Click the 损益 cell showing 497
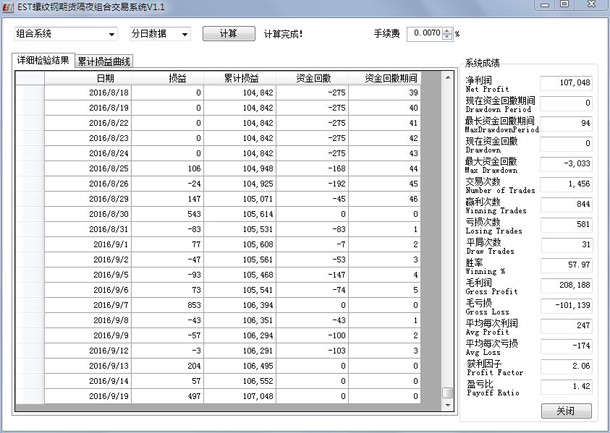The height and width of the screenshot is (433, 610). point(168,396)
